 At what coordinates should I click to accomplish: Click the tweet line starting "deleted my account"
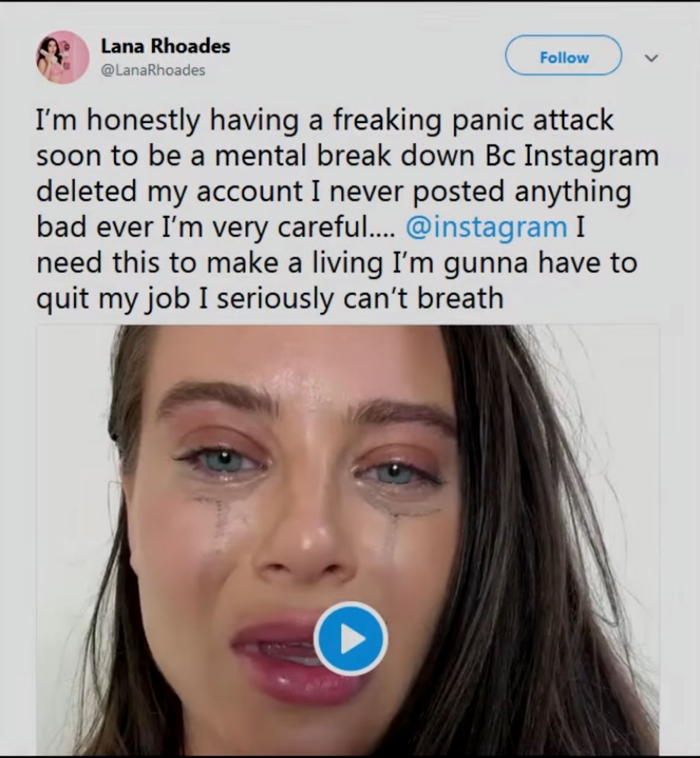[x=333, y=191]
